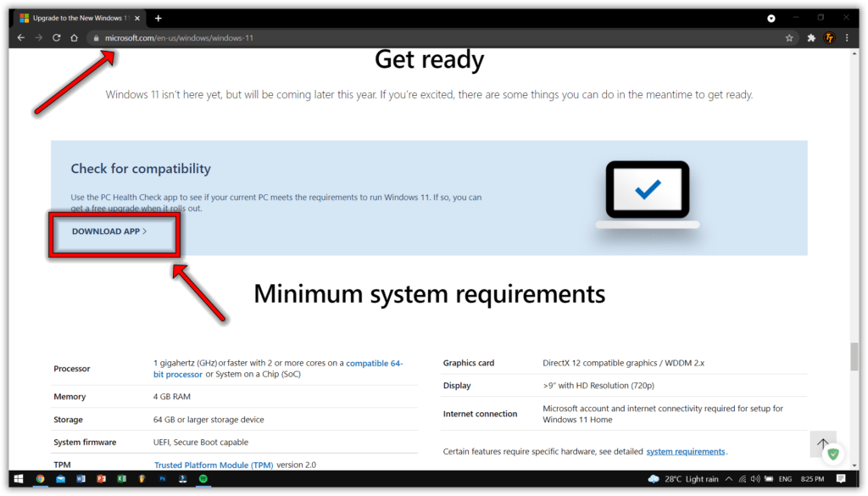This screenshot has width=868, height=496.
Task: Click the 'UEFI, Secure Boot capable' value
Action: tap(201, 443)
